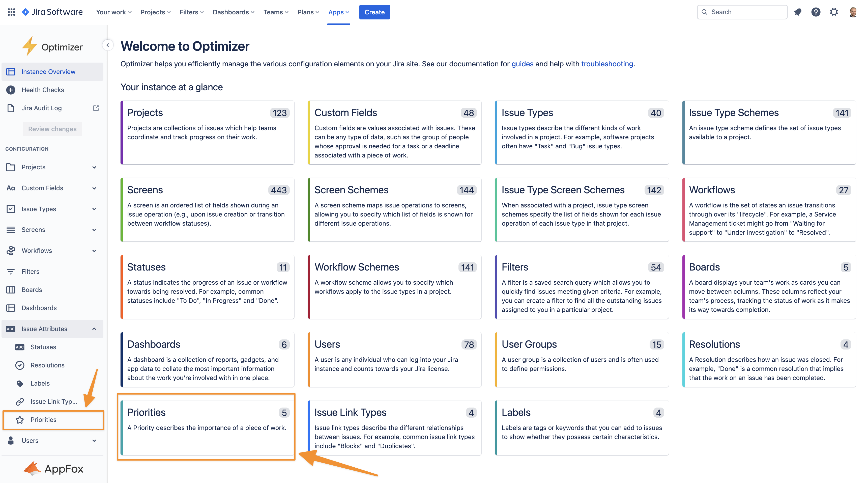
Task: Click the Health Checks plus icon
Action: 11,90
